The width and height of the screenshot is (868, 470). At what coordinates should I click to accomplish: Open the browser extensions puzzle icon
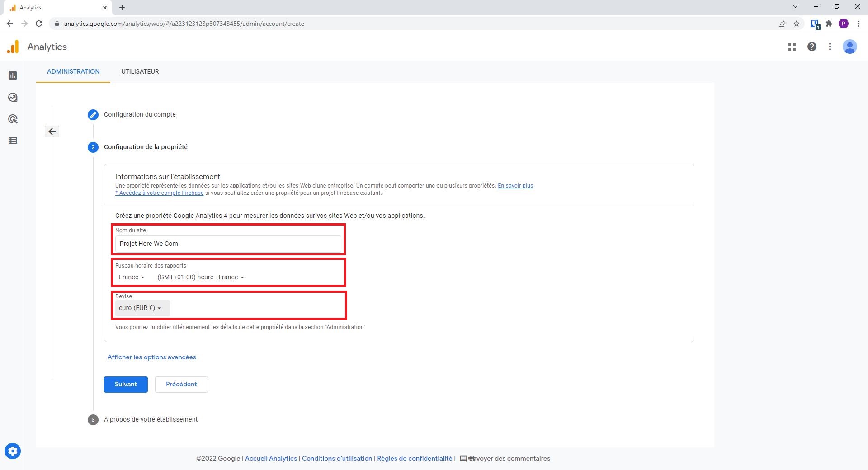pyautogui.click(x=829, y=23)
